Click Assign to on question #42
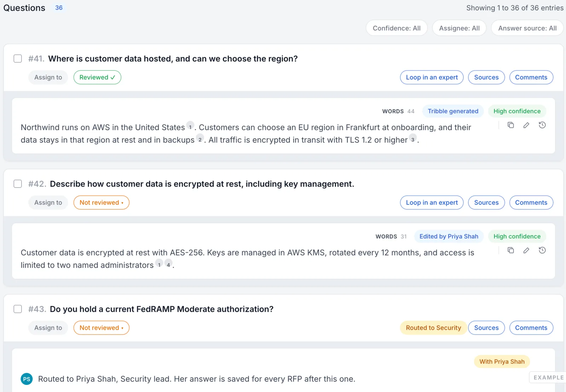The image size is (566, 392). (48, 202)
